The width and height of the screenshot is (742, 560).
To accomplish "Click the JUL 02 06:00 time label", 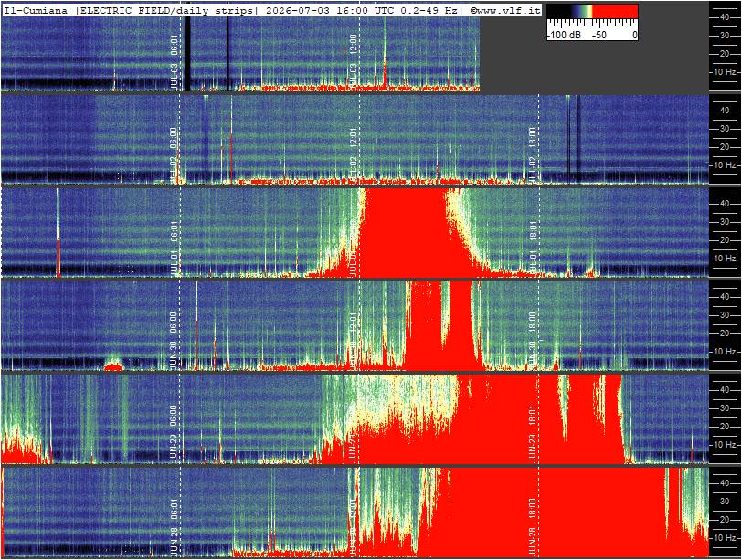I will tap(174, 155).
